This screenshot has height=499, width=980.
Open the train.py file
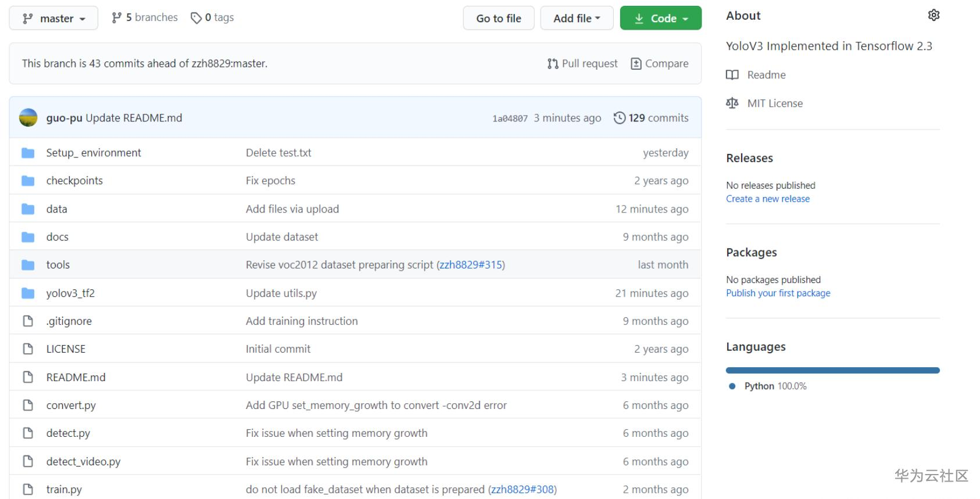64,490
